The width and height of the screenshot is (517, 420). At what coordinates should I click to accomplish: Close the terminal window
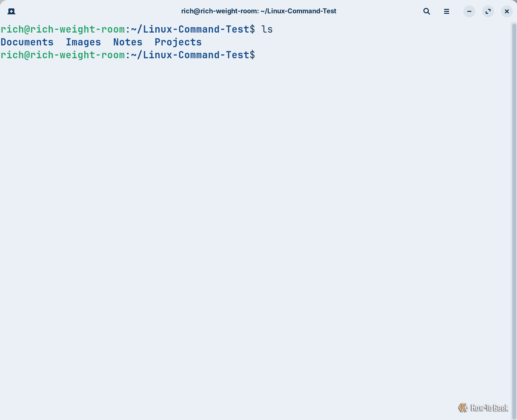click(x=507, y=11)
